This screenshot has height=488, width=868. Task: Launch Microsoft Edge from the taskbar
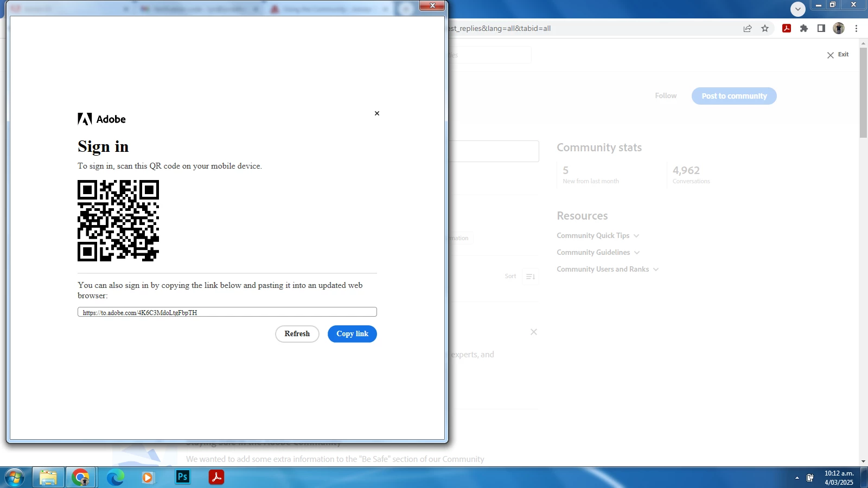(115, 478)
